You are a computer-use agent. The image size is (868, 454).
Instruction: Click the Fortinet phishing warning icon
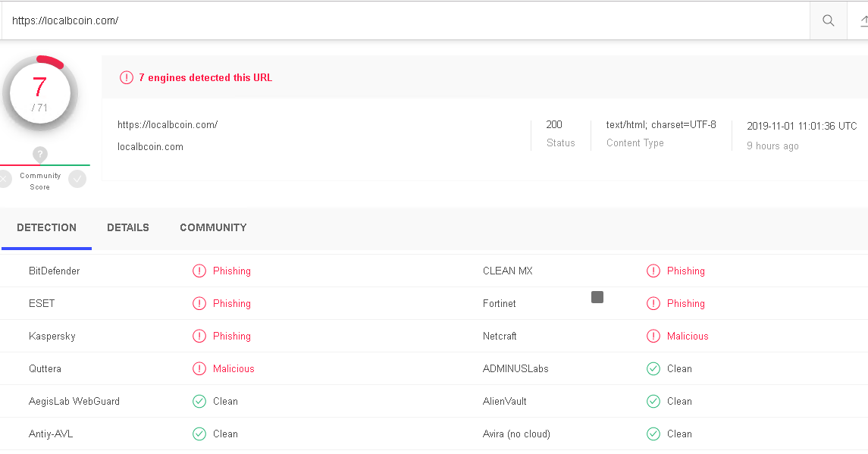653,303
